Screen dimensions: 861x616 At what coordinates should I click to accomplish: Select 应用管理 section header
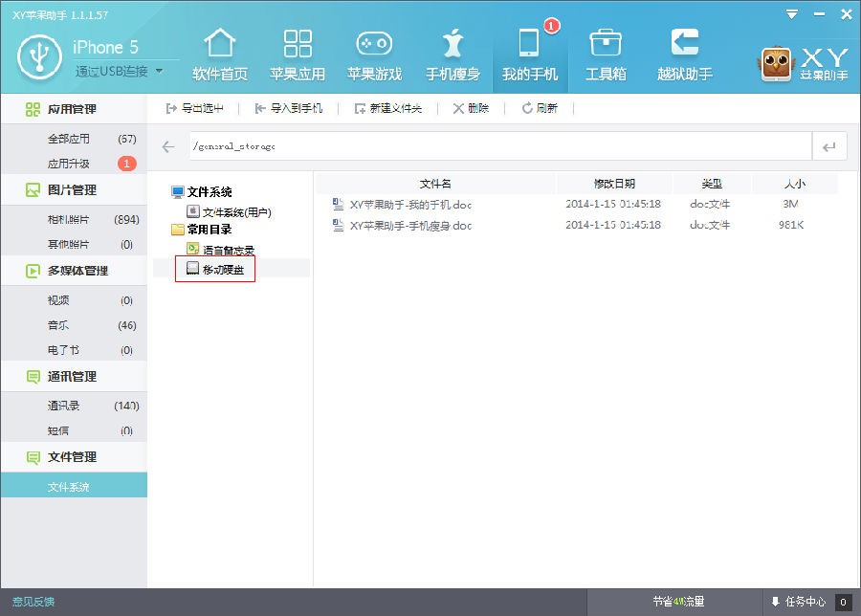point(74,109)
